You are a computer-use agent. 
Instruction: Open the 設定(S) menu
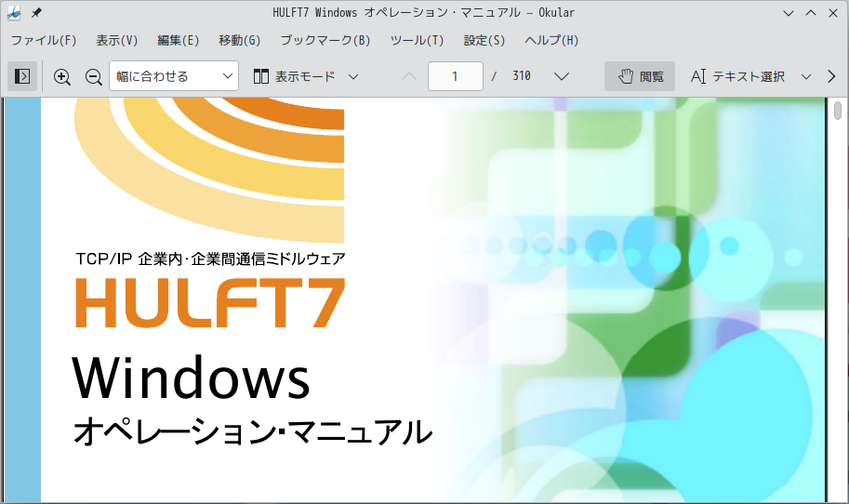tap(484, 41)
